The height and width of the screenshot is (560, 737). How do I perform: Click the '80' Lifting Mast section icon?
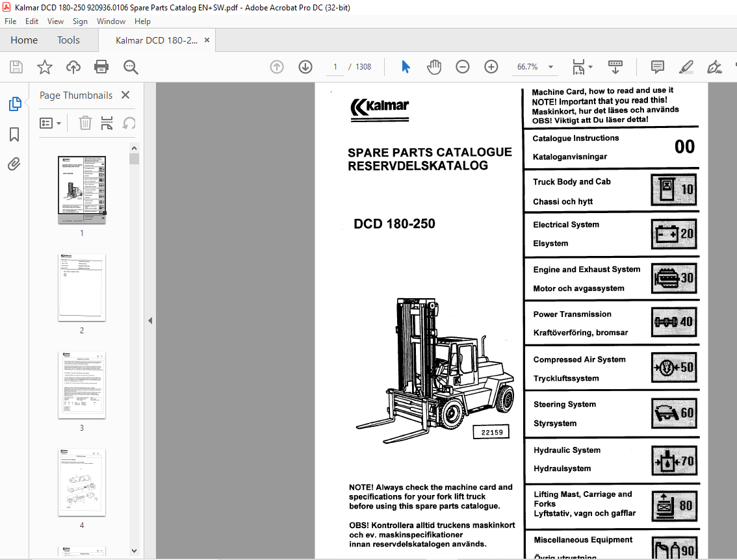pos(674,506)
